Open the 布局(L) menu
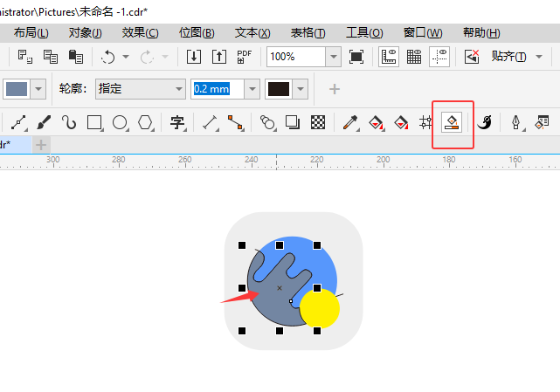Image resolution: width=560 pixels, height=392 pixels. (31, 33)
